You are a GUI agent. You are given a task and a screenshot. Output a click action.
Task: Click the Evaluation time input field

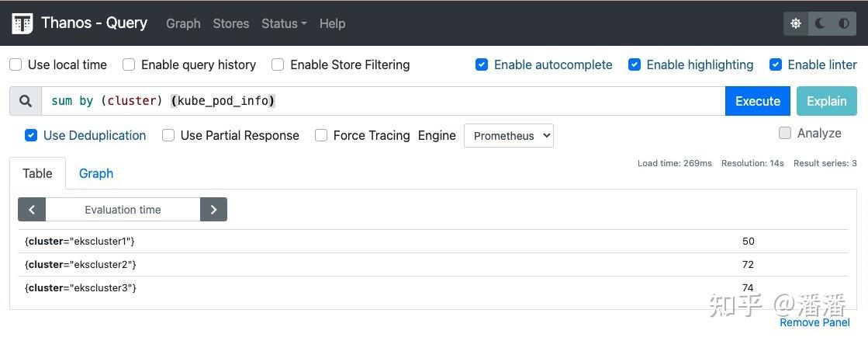click(123, 210)
